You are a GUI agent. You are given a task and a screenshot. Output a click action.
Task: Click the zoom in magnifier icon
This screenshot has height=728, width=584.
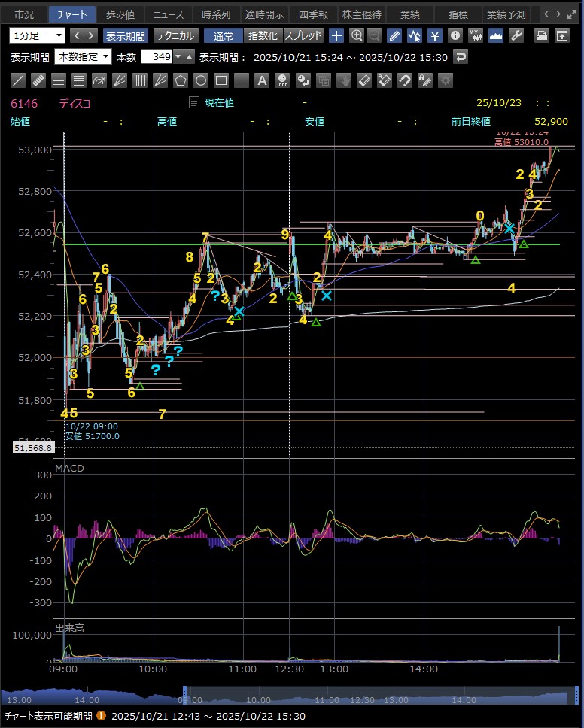(x=357, y=35)
